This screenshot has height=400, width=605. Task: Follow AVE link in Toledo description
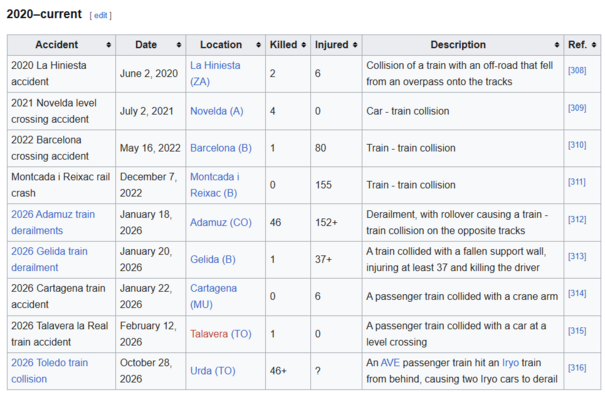tap(390, 363)
